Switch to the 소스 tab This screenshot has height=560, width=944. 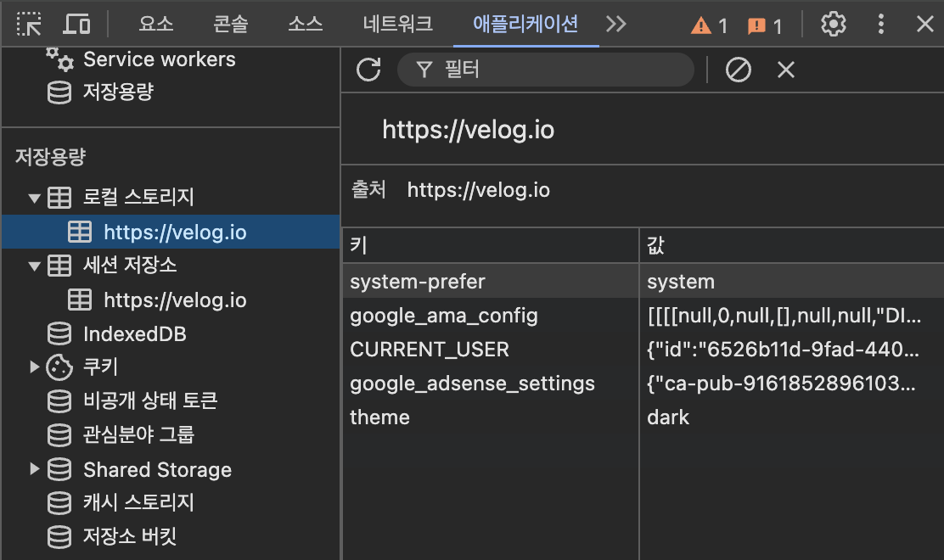click(306, 24)
